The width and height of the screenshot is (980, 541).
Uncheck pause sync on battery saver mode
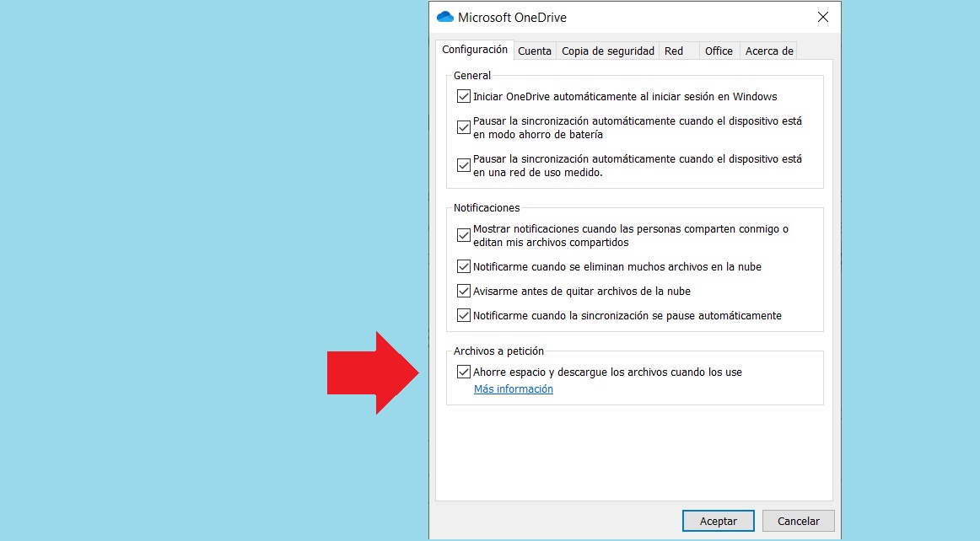coord(464,127)
